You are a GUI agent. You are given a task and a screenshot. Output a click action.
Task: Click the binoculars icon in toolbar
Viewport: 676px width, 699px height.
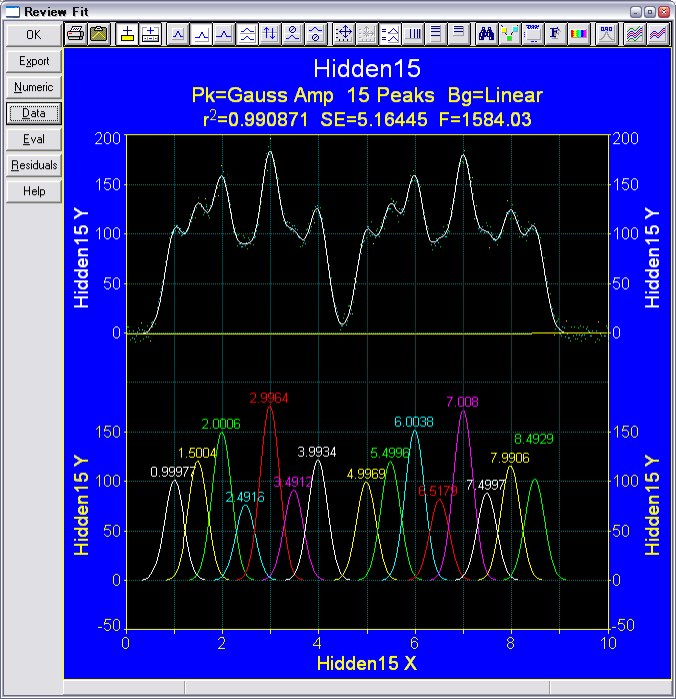(487, 34)
